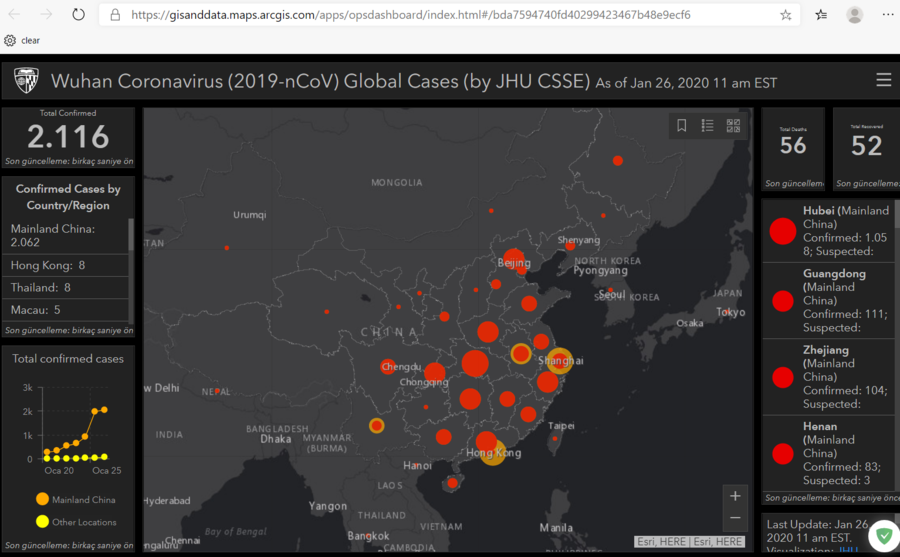Bookmark page with the star icon

786,15
